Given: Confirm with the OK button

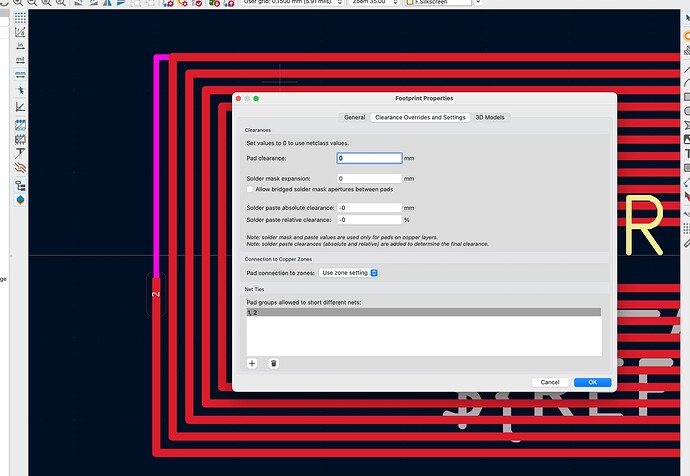Looking at the screenshot, I should point(592,382).
